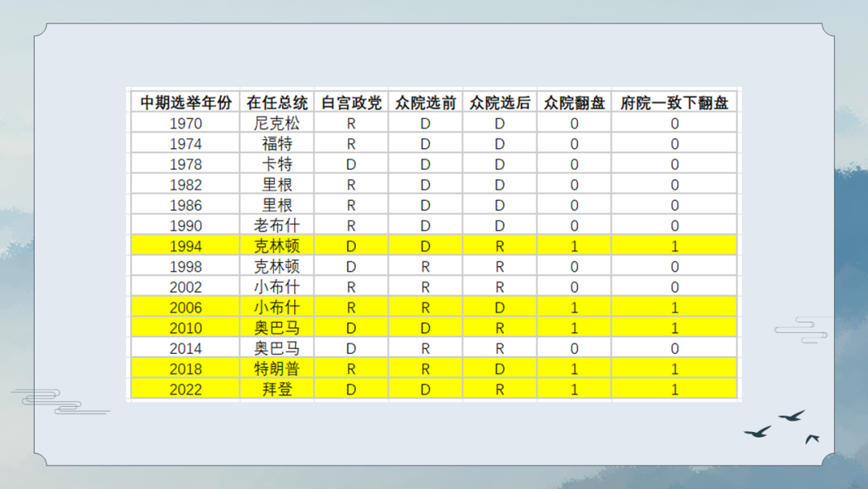The width and height of the screenshot is (868, 489).
Task: Click the 府院一致下翻盘 column header
Action: [x=674, y=102]
